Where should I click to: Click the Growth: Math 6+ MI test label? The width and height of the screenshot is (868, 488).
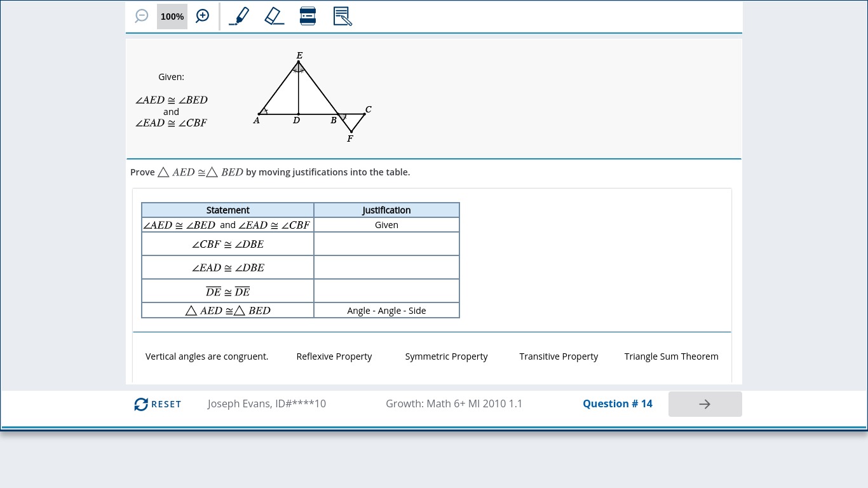pyautogui.click(x=454, y=403)
